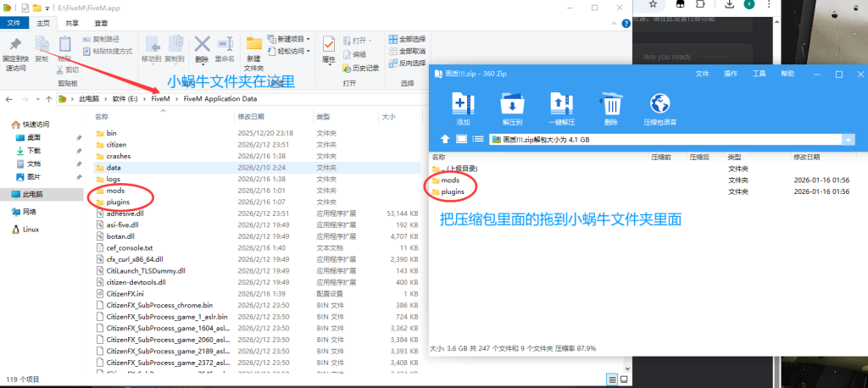Click the Rename (重命名) icon in the ribbon

tap(225, 45)
